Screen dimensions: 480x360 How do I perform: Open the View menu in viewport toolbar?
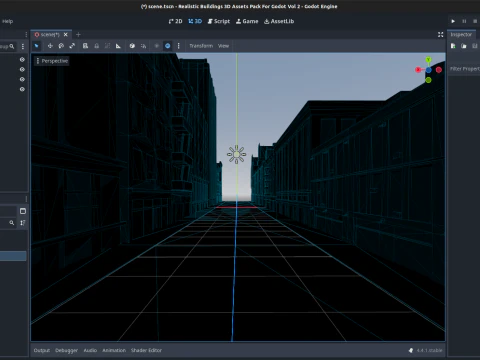point(223,46)
